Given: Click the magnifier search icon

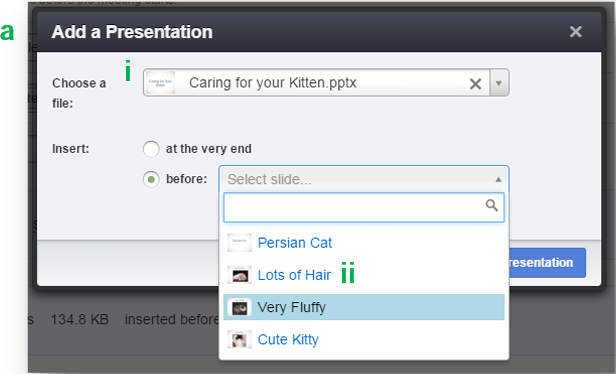Looking at the screenshot, I should (x=491, y=205).
